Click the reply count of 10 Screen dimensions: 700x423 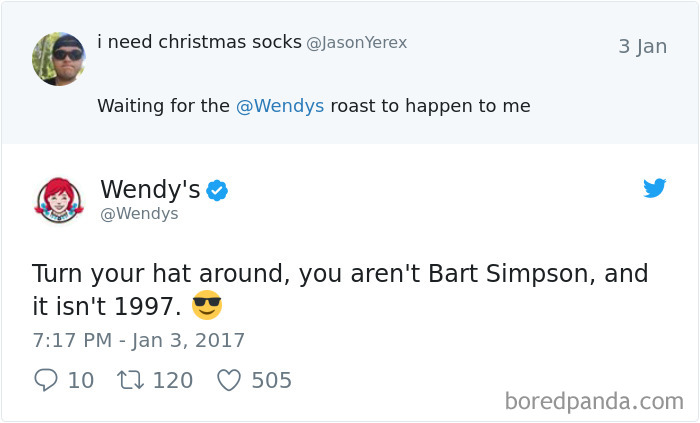81,380
